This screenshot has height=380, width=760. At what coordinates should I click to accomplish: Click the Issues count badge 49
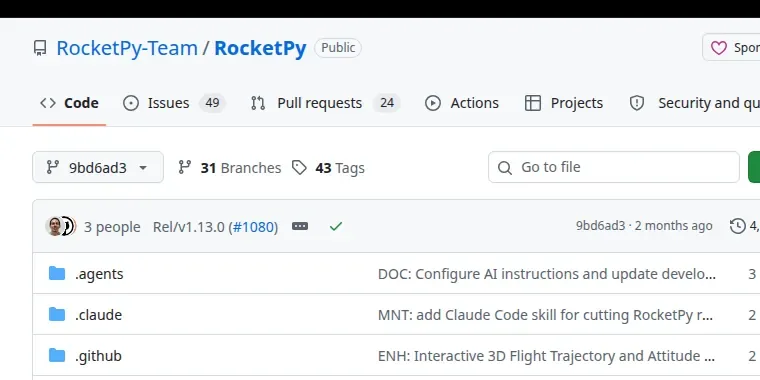pyautogui.click(x=212, y=103)
